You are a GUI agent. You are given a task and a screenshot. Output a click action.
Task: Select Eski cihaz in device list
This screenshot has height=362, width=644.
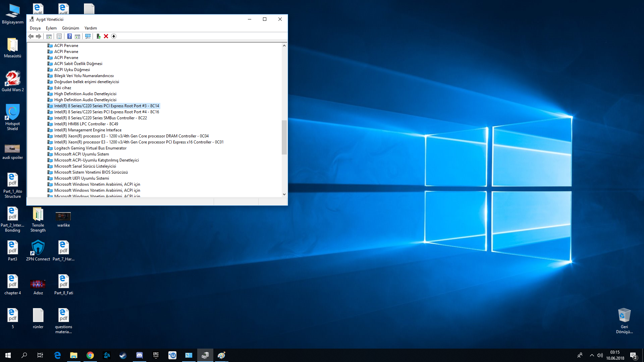pos(63,88)
